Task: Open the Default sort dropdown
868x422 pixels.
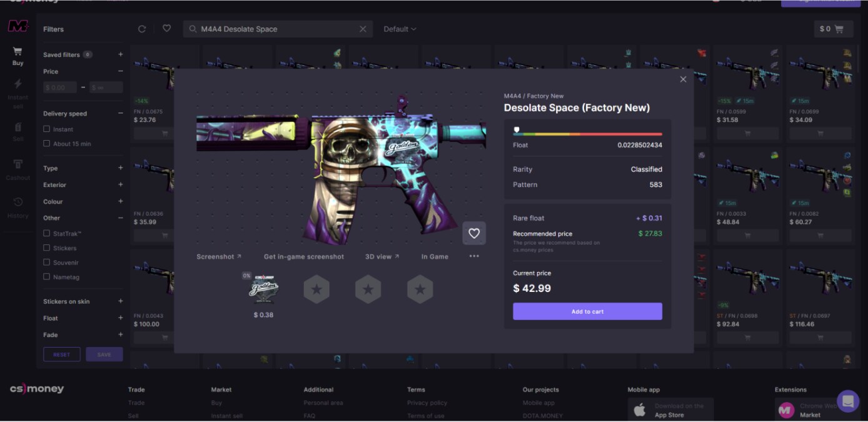Action: (400, 29)
